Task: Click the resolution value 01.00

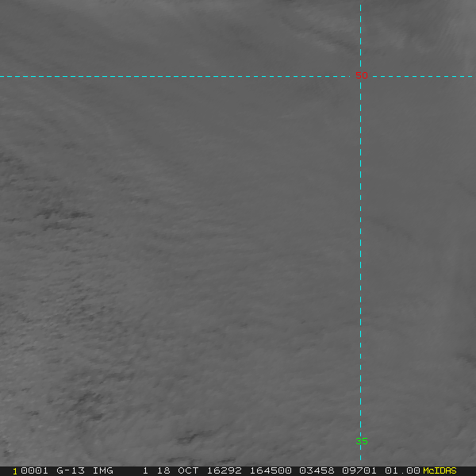Action: tap(402, 470)
